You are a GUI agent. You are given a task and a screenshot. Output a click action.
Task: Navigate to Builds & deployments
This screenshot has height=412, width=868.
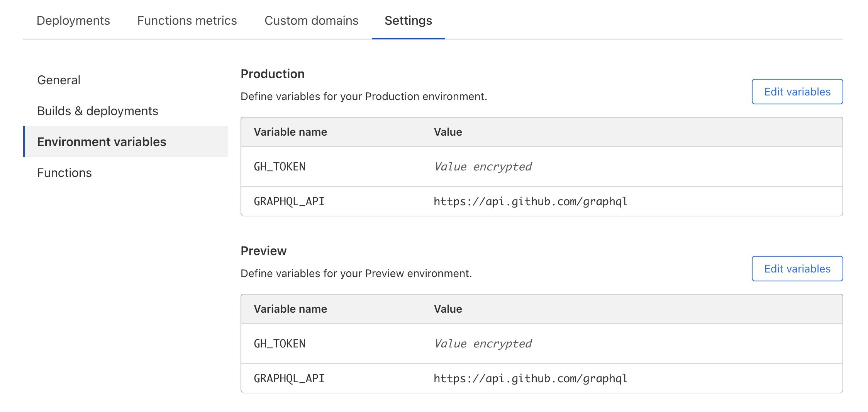(98, 111)
